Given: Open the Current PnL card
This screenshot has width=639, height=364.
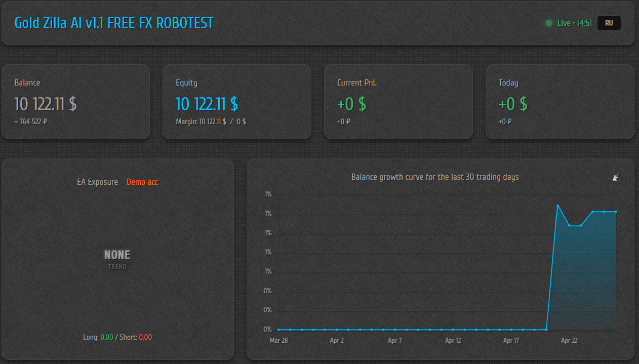Looking at the screenshot, I should (x=398, y=101).
